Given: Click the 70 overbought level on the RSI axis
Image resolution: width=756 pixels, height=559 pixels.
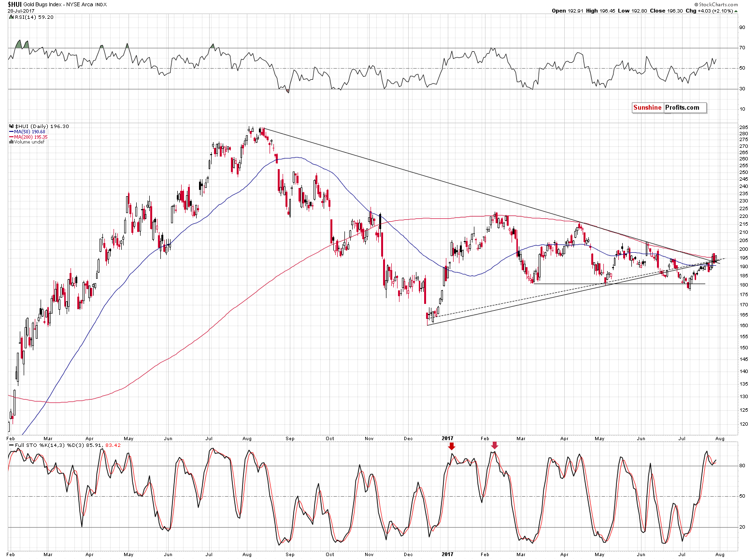Looking at the screenshot, I should (x=742, y=48).
